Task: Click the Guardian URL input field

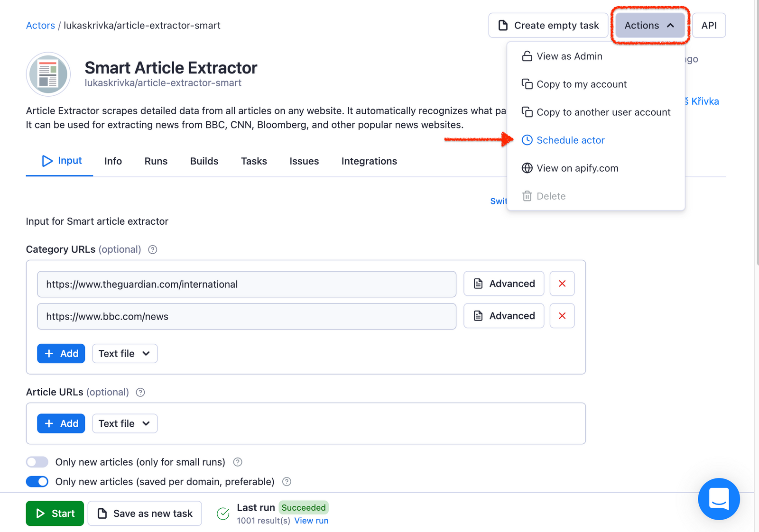Action: (246, 284)
